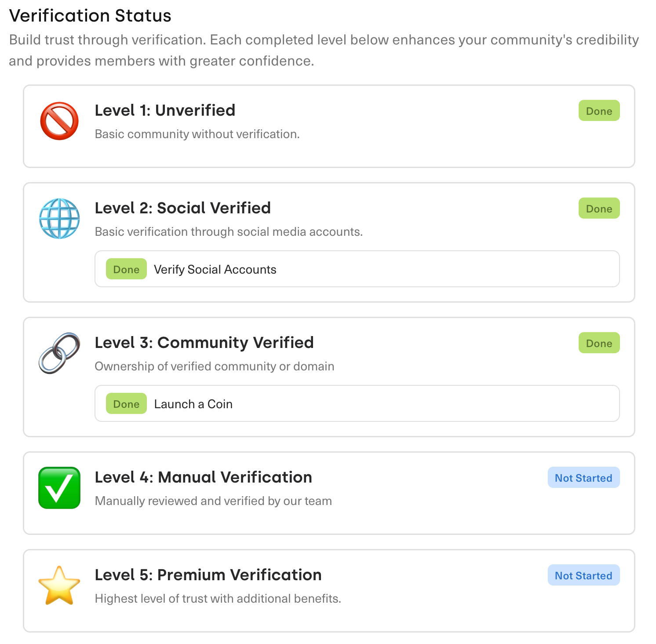656x644 pixels.
Task: Click the Done badge on Level 1 Unverified
Action: click(599, 111)
